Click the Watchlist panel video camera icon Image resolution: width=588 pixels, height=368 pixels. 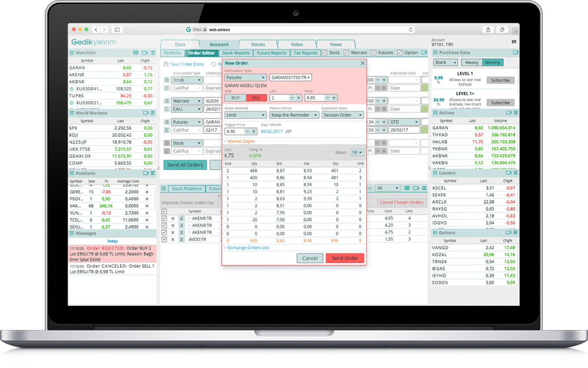pos(145,53)
